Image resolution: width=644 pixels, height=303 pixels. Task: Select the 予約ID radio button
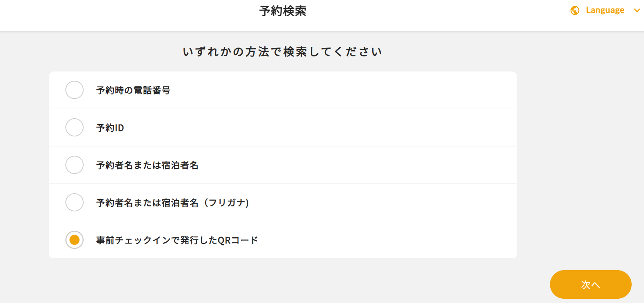click(74, 128)
